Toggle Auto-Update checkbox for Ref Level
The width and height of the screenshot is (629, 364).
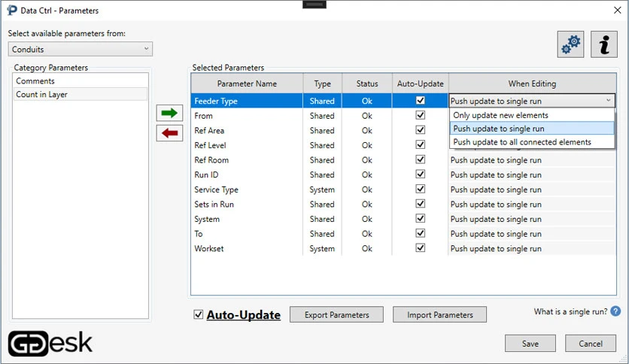pos(420,144)
